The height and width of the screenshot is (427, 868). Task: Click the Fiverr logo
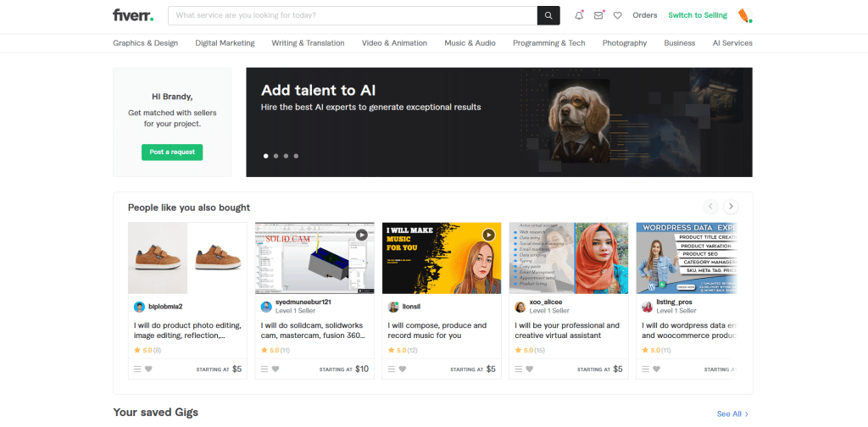coord(133,15)
